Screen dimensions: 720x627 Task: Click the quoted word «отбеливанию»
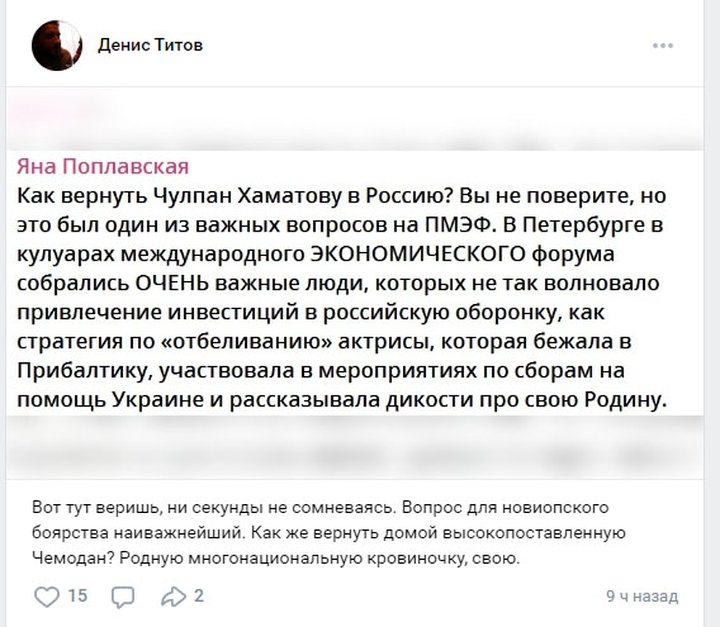pos(248,341)
